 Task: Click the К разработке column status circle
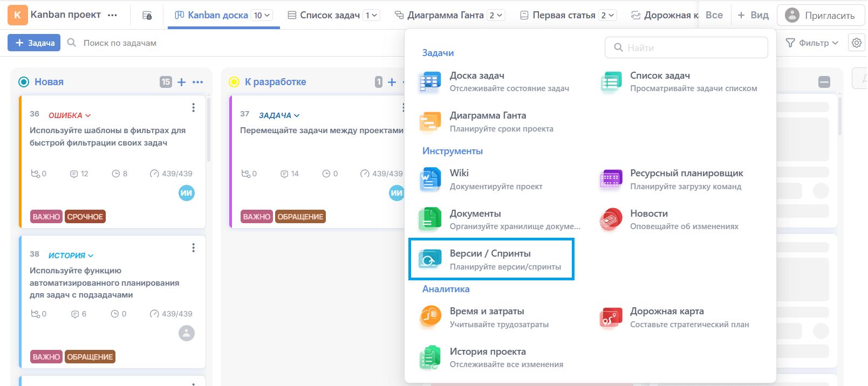[234, 82]
